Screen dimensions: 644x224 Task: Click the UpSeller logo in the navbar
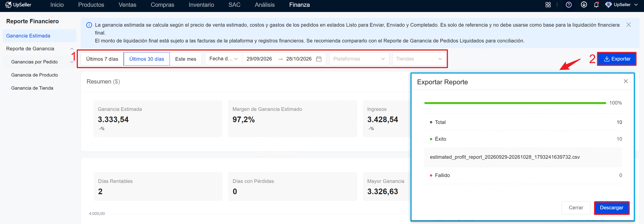tap(18, 5)
